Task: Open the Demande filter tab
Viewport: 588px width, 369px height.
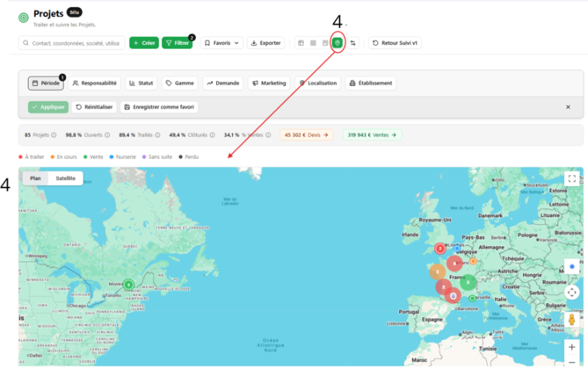Action: click(223, 83)
